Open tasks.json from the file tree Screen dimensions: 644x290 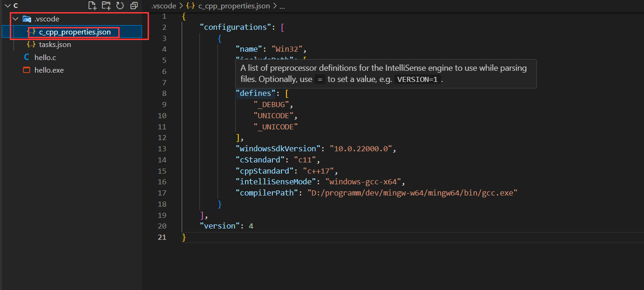click(x=55, y=45)
